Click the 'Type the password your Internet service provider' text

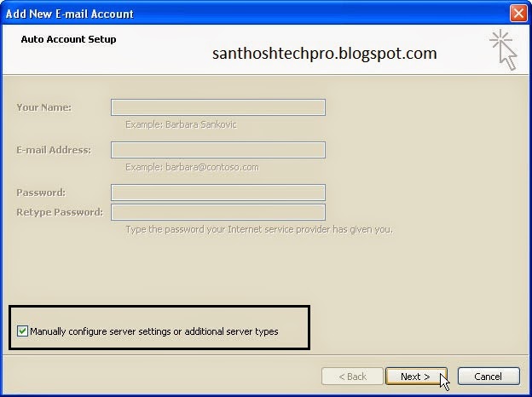[x=259, y=229]
